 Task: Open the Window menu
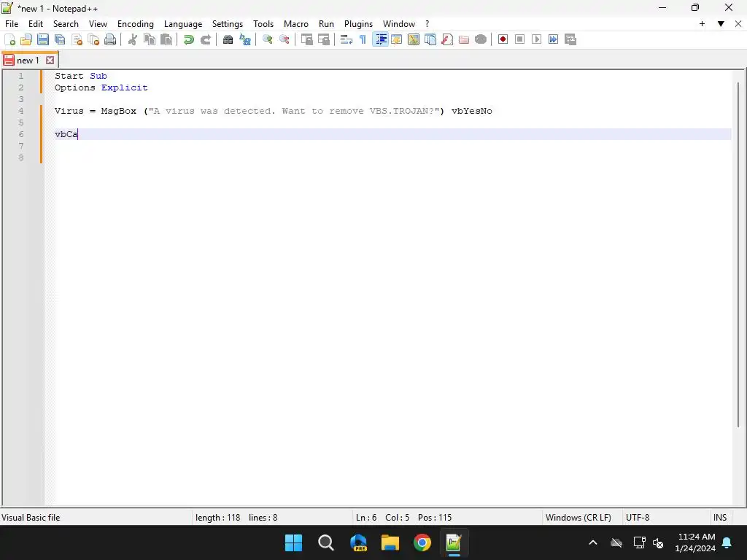(399, 24)
